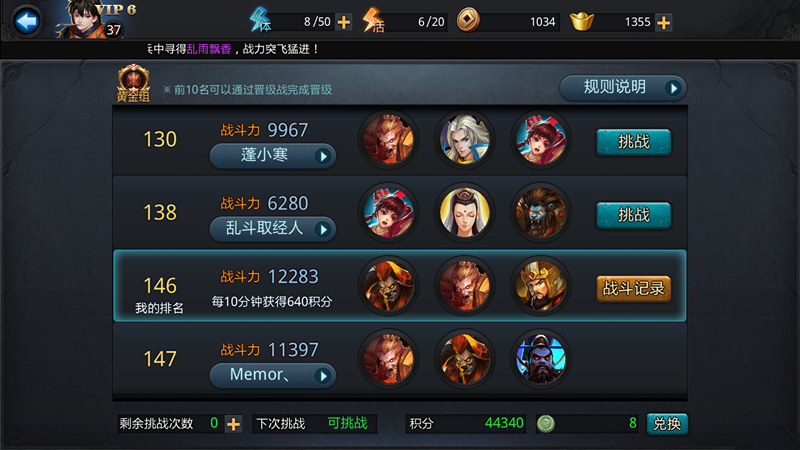The width and height of the screenshot is (800, 450).
Task: Add stamina with the plus beside 8/50
Action: click(x=344, y=22)
